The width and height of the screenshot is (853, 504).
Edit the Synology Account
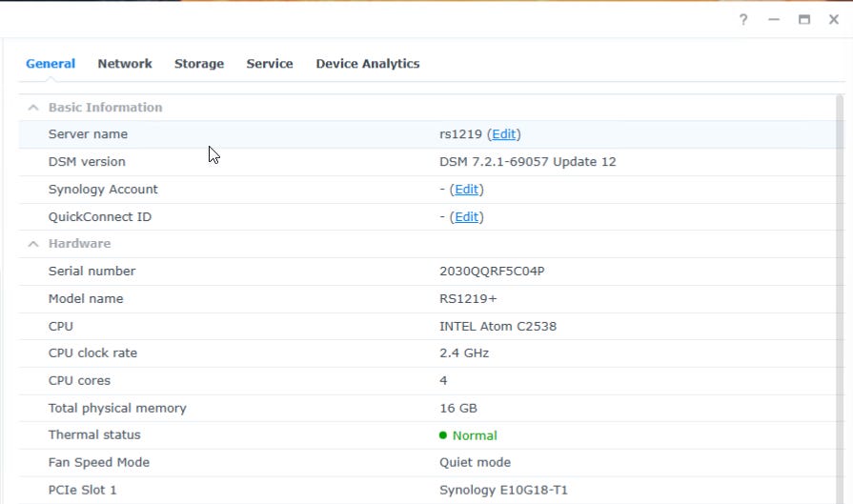(x=467, y=190)
